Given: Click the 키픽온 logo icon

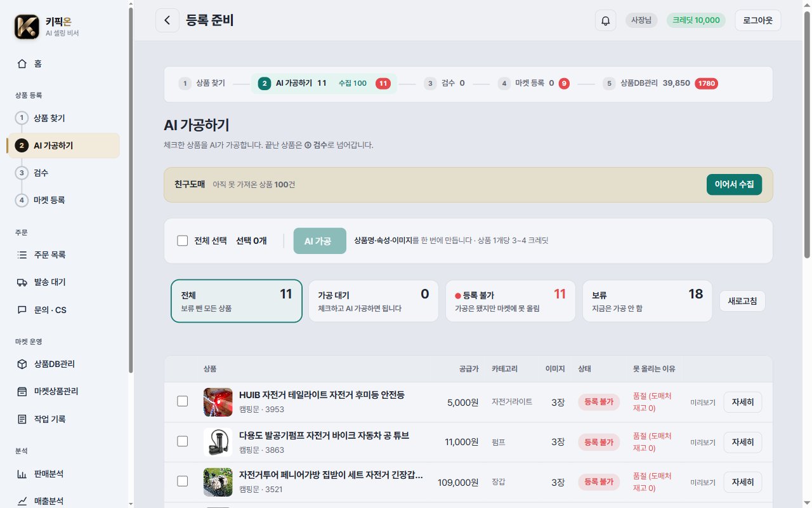Looking at the screenshot, I should click(26, 27).
